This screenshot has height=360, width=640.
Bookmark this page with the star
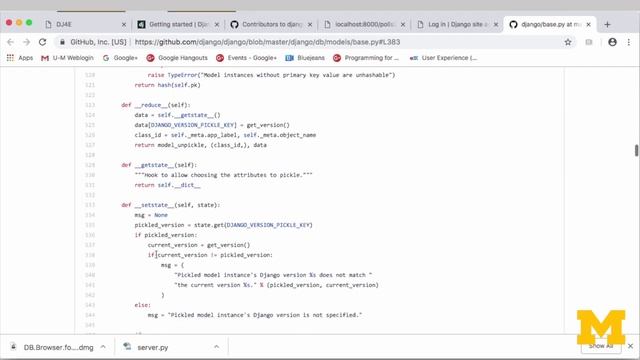568,42
